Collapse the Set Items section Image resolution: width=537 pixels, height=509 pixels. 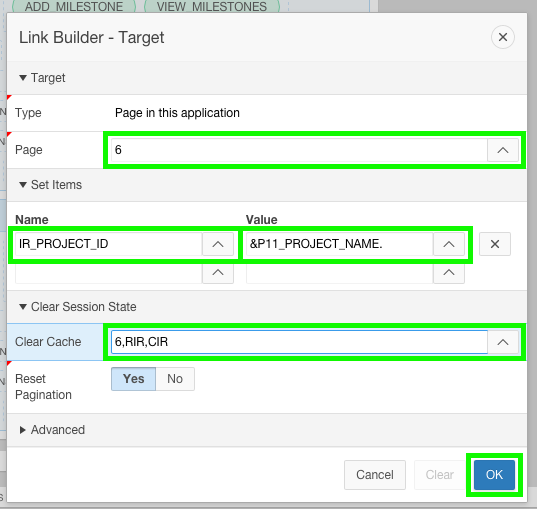click(x=23, y=185)
